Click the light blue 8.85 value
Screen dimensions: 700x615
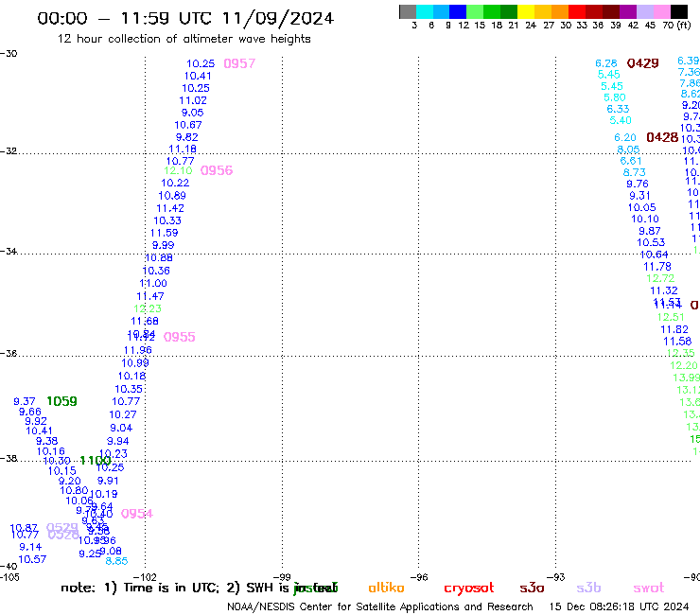116,561
